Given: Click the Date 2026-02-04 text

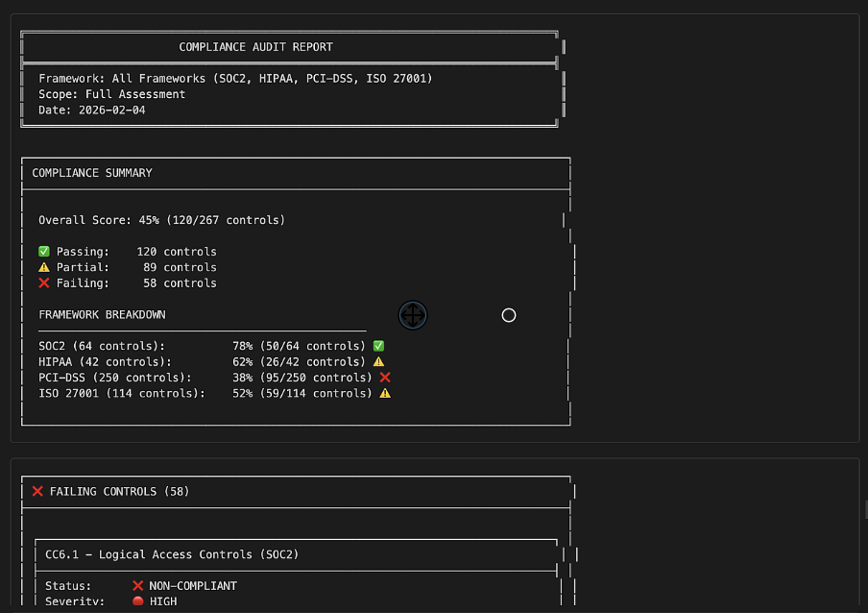Looking at the screenshot, I should click(x=92, y=110).
